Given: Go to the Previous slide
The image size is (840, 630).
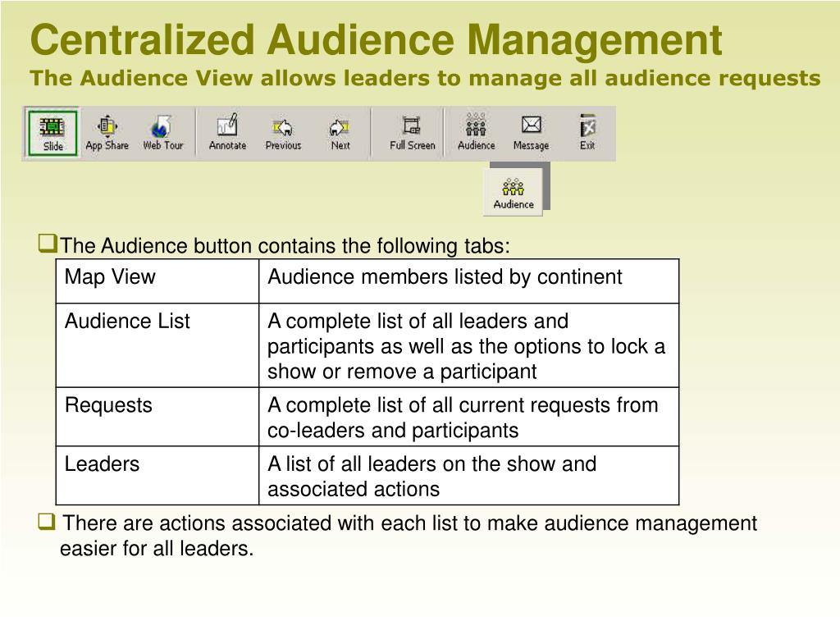Looking at the screenshot, I should tap(283, 134).
